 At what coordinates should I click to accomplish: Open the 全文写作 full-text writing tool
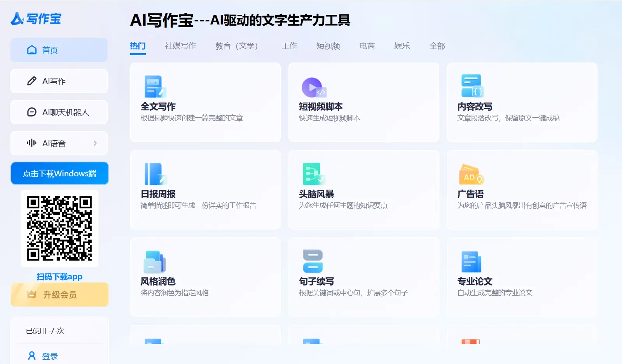coord(205,103)
